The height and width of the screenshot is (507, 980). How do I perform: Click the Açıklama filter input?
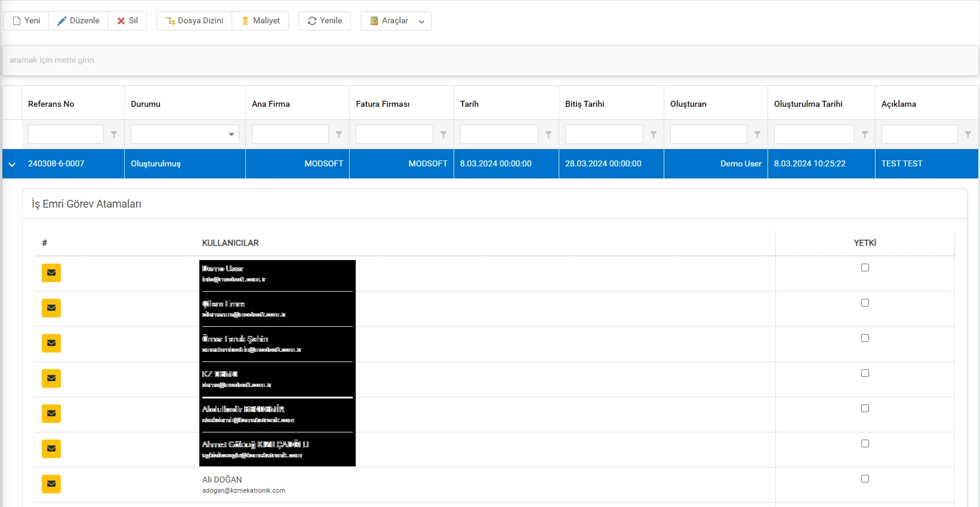click(920, 134)
